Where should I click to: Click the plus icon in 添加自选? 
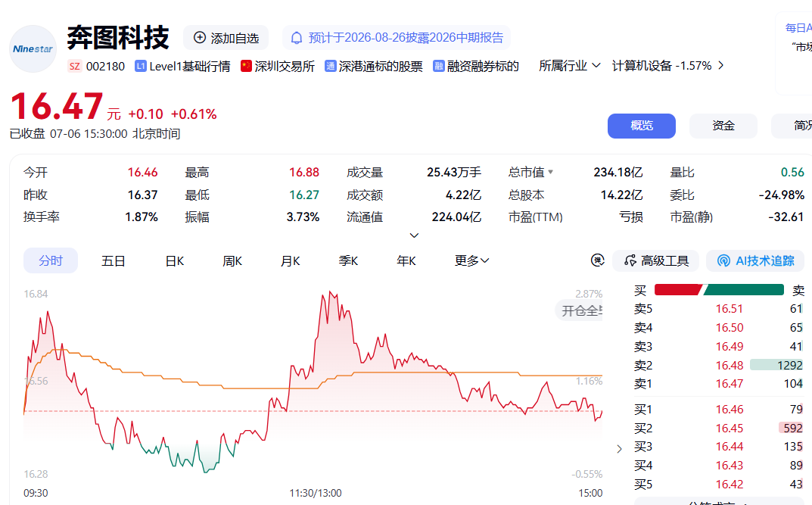[199, 38]
